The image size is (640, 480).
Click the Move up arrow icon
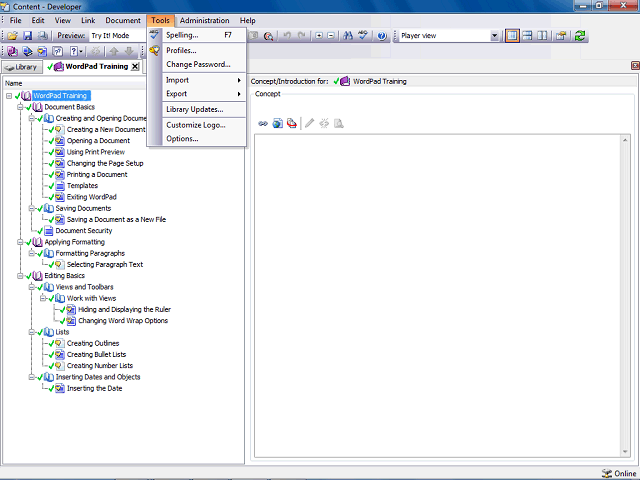tap(114, 51)
